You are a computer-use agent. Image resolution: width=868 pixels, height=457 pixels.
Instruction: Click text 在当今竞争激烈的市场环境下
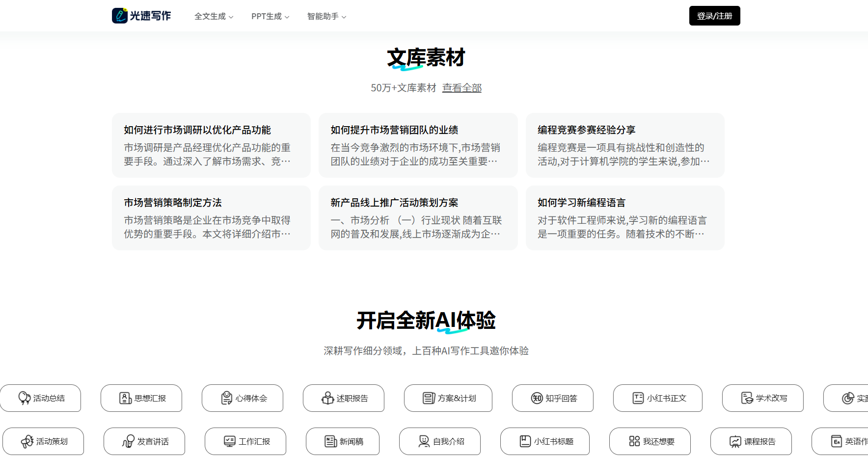[x=395, y=148]
